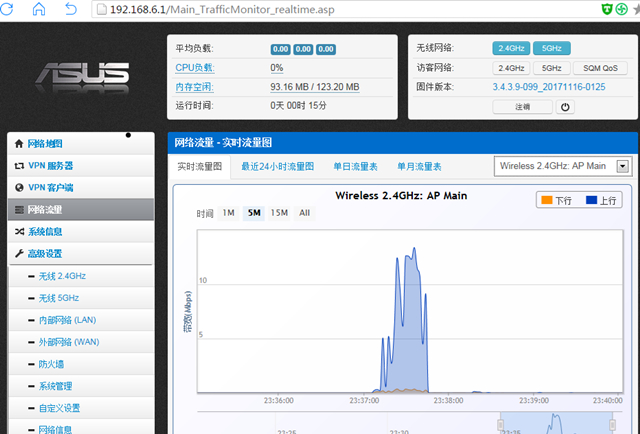Set chart time range to 5M
640x434 pixels.
(254, 213)
